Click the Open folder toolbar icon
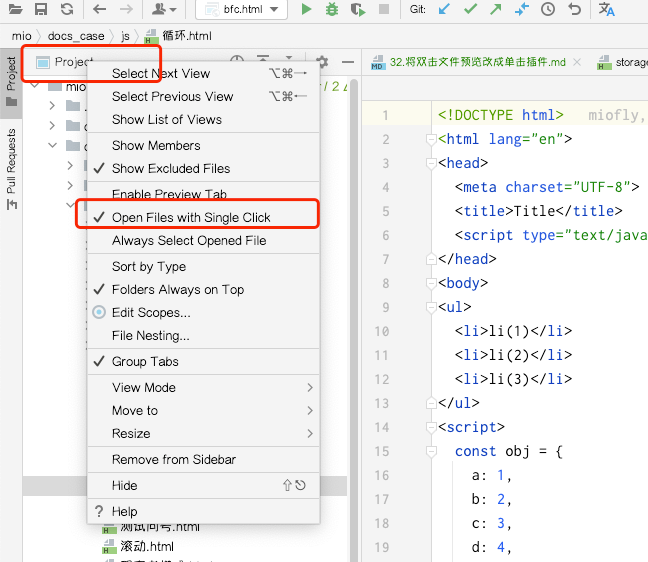This screenshot has width=648, height=562. [15, 9]
